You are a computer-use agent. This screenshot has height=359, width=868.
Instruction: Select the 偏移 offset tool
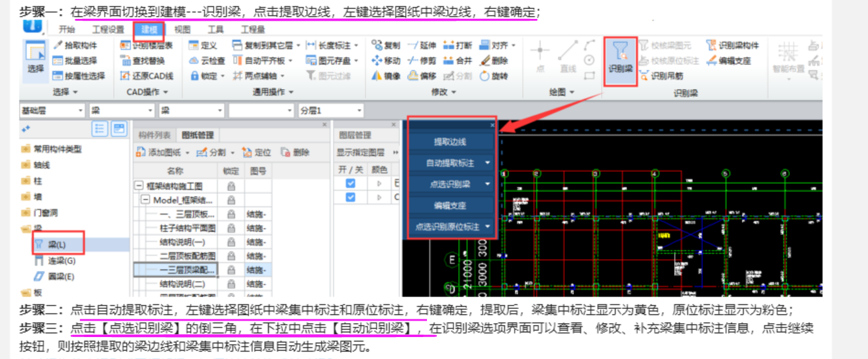[421, 76]
